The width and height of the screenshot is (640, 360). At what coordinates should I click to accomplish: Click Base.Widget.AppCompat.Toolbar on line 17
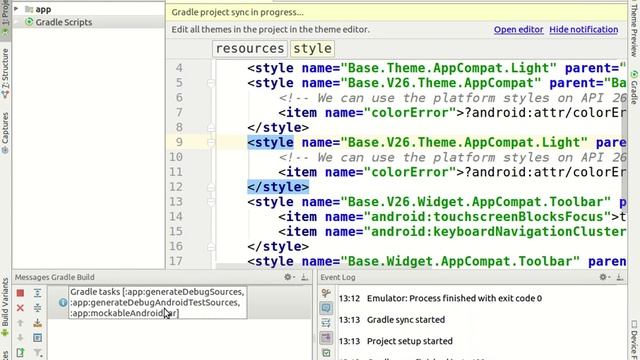click(x=460, y=261)
